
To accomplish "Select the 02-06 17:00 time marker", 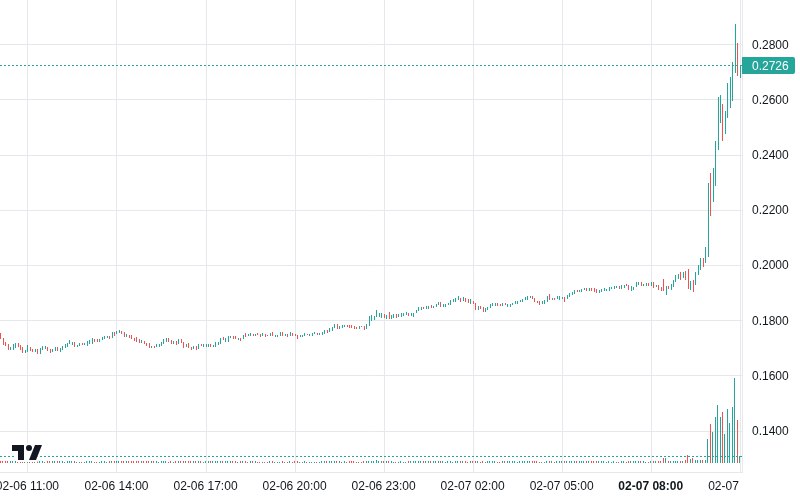I will coord(206,486).
